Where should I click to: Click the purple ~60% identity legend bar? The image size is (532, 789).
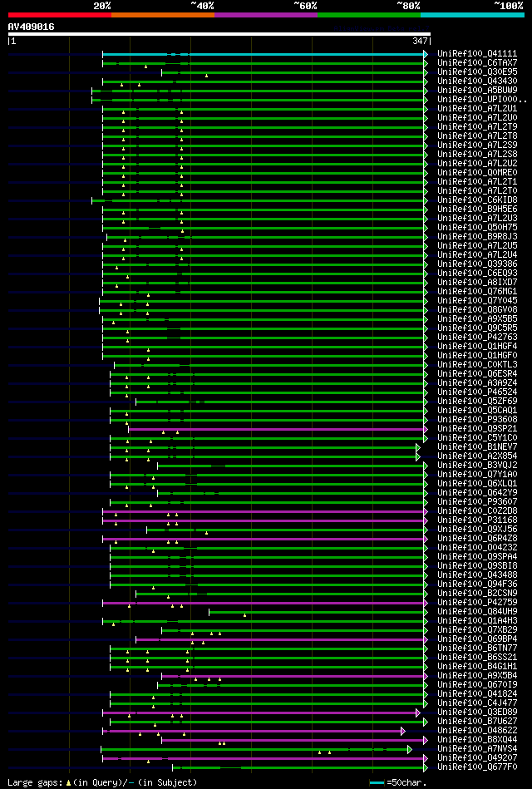tap(266, 15)
